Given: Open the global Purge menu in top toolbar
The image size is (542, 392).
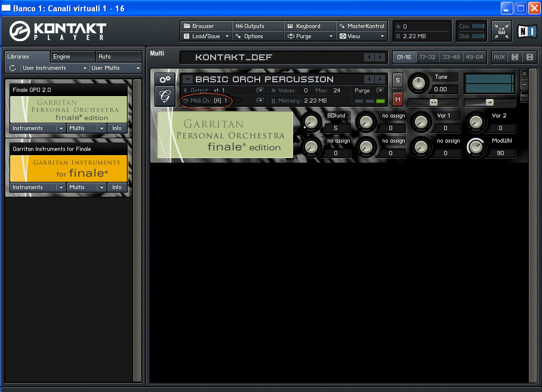Looking at the screenshot, I should pos(310,36).
